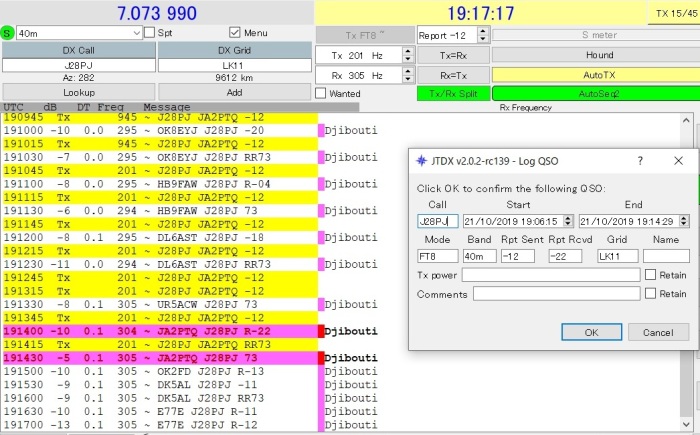Screen dimensions: 700x435
Task: Click the help question mark in Log QSO dialog
Action: [x=640, y=161]
